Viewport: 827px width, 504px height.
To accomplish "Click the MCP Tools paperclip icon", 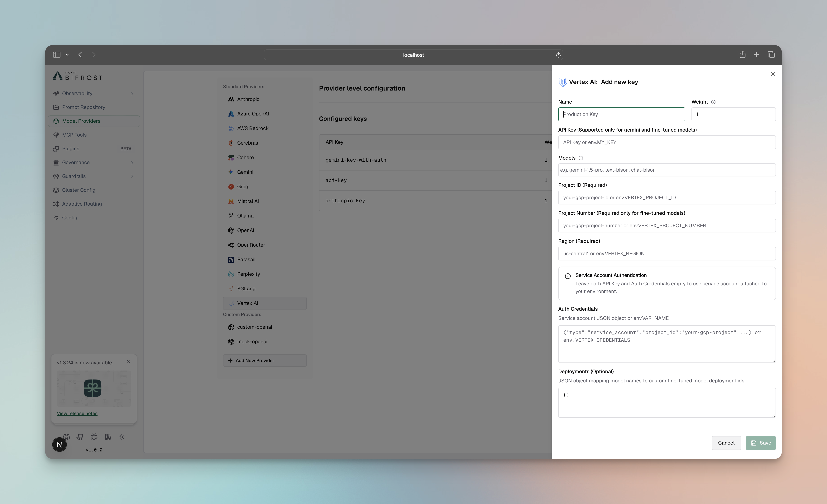I will pyautogui.click(x=56, y=134).
